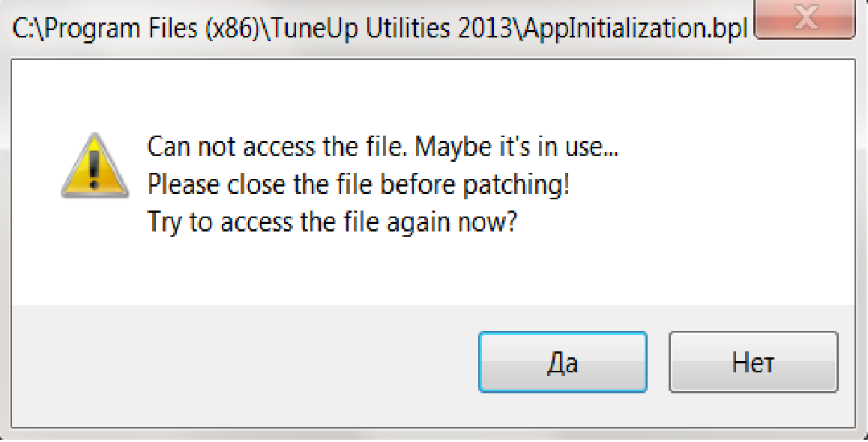
Task: Click the white space beneath the warning icon
Action: point(94,255)
